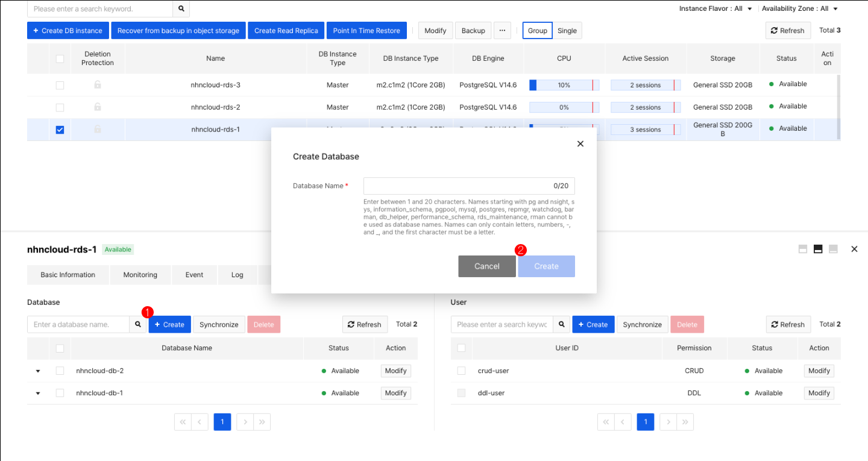The image size is (868, 461).
Task: Open the Availability Zone filter dropdown
Action: pos(799,9)
